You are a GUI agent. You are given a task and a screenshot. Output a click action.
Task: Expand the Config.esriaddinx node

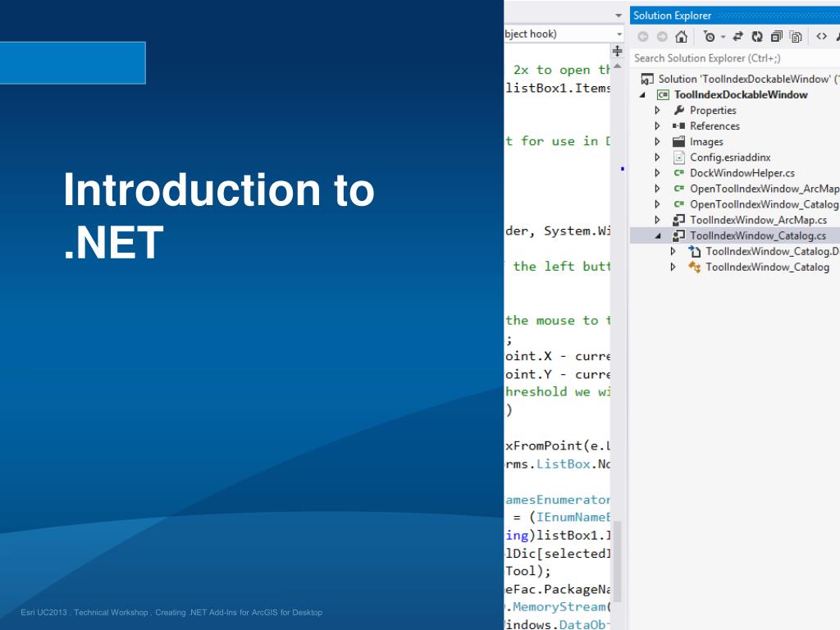[x=658, y=157]
